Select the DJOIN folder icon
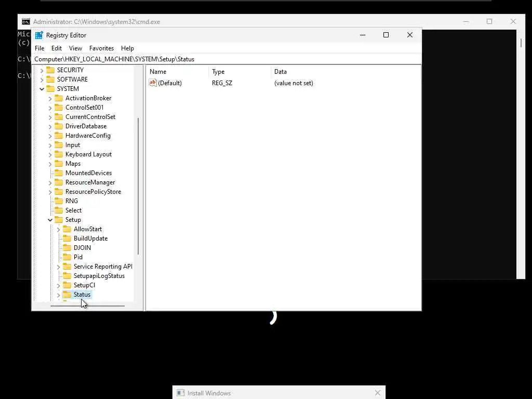The height and width of the screenshot is (399, 532). tap(67, 248)
